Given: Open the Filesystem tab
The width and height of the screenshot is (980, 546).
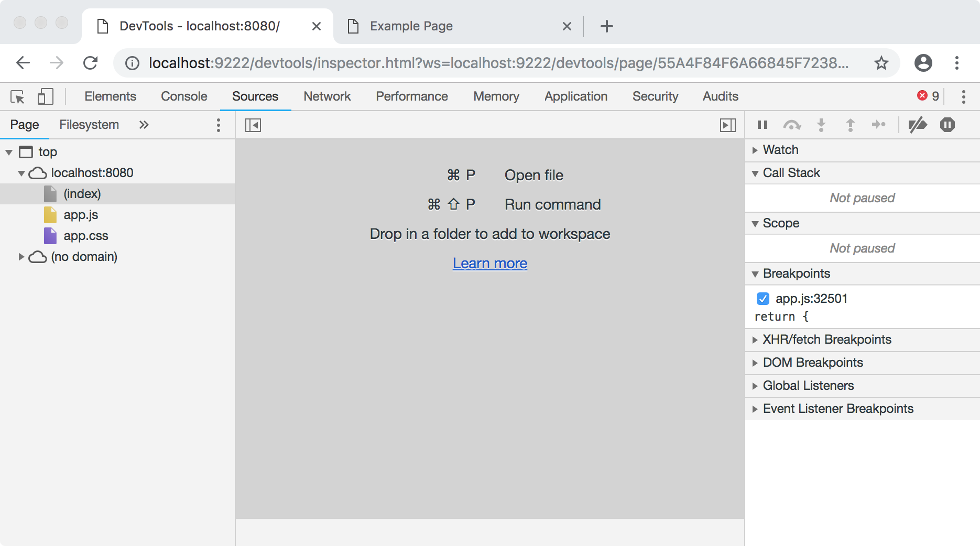Looking at the screenshot, I should pos(89,125).
